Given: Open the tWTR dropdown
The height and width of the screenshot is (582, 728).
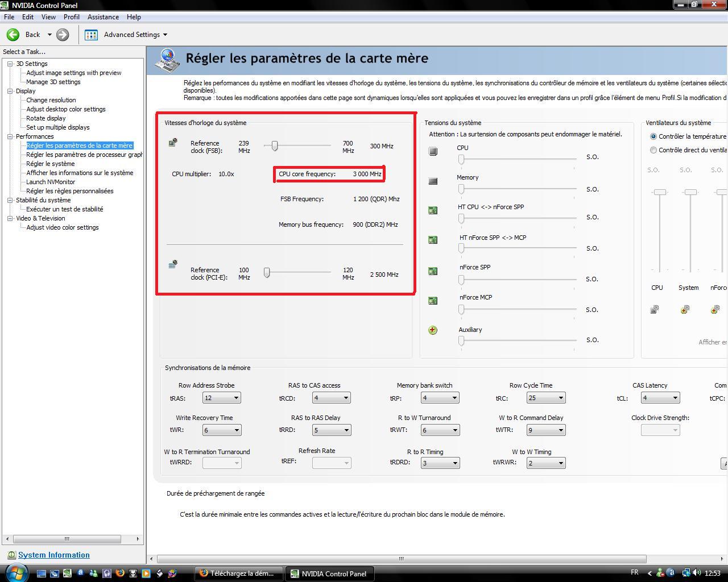Looking at the screenshot, I should click(546, 430).
